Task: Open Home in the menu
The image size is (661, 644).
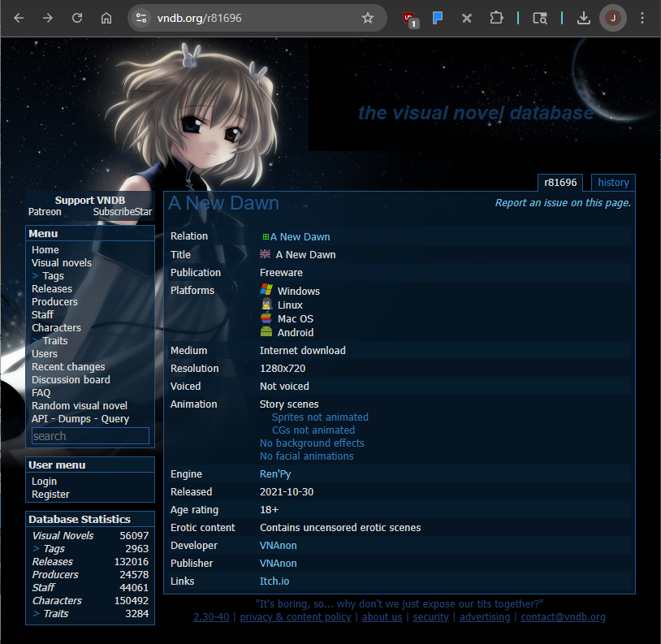Action: click(x=45, y=250)
